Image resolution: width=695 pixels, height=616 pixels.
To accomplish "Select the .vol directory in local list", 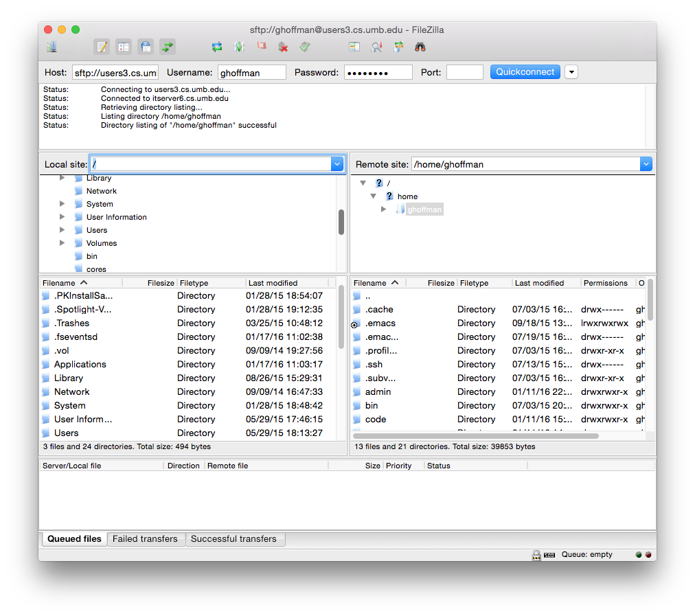I will pos(188,350).
